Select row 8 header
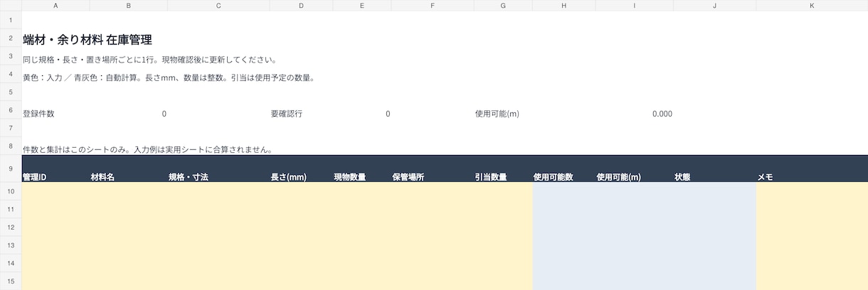The height and width of the screenshot is (290, 868). [11, 146]
